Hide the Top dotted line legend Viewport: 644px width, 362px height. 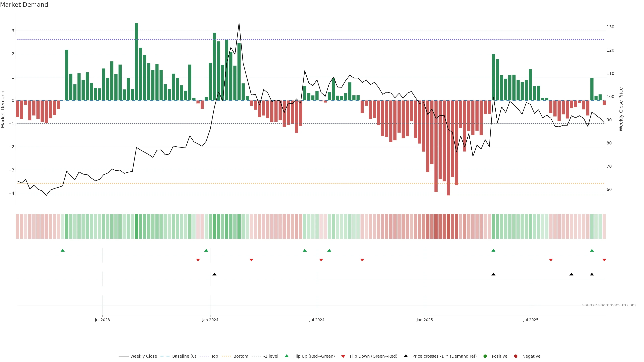point(214,356)
